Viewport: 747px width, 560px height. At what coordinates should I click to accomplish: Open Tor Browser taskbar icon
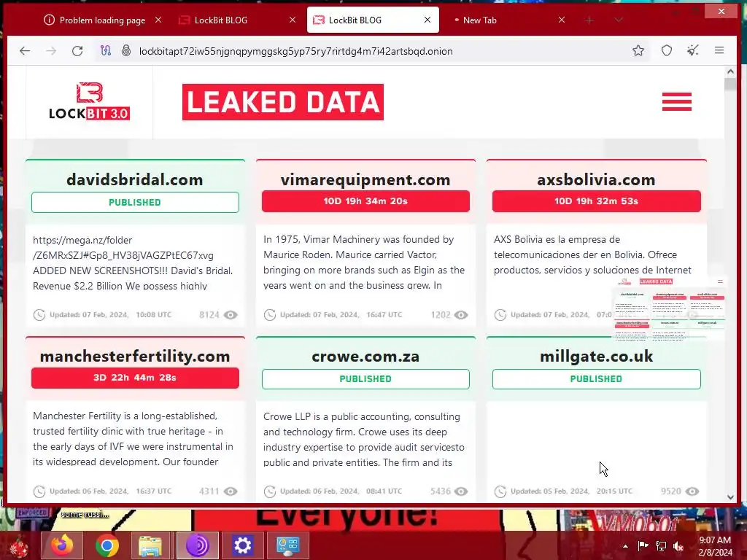tap(197, 545)
